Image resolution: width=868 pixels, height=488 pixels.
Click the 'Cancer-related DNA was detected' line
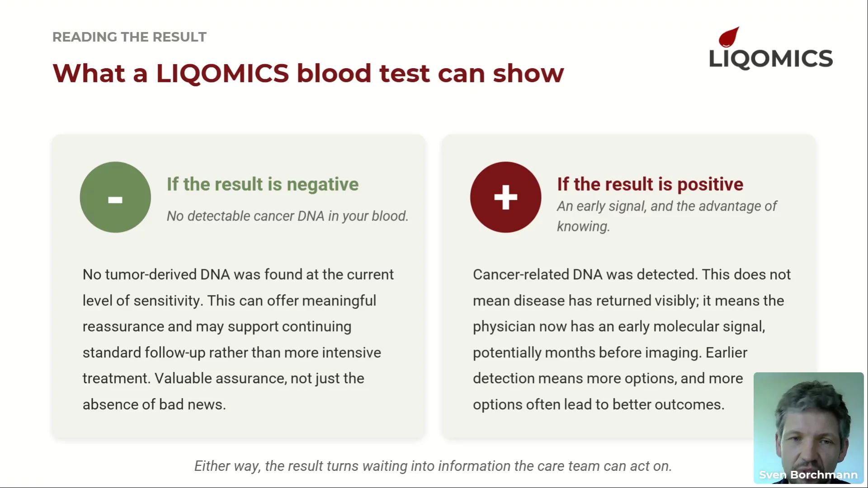tap(632, 275)
